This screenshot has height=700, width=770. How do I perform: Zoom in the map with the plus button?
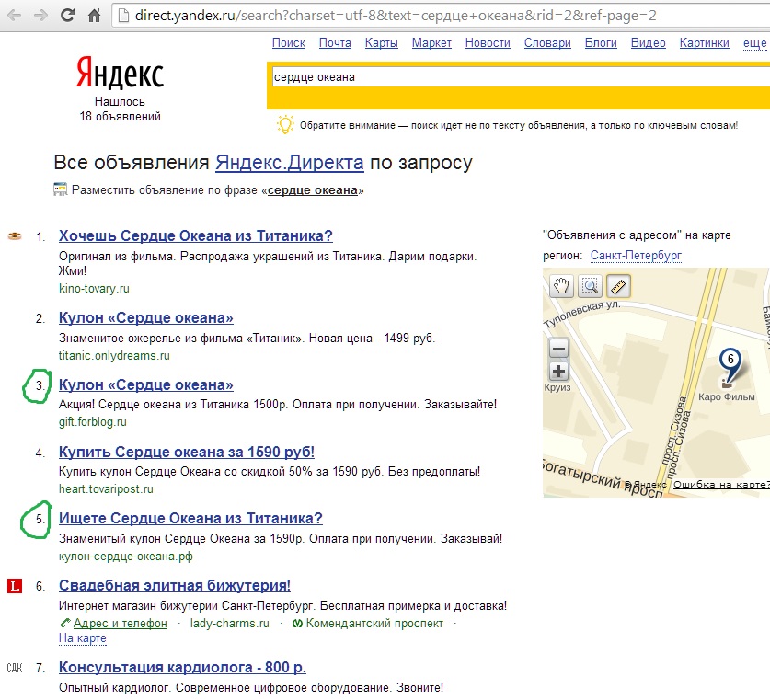pyautogui.click(x=558, y=372)
